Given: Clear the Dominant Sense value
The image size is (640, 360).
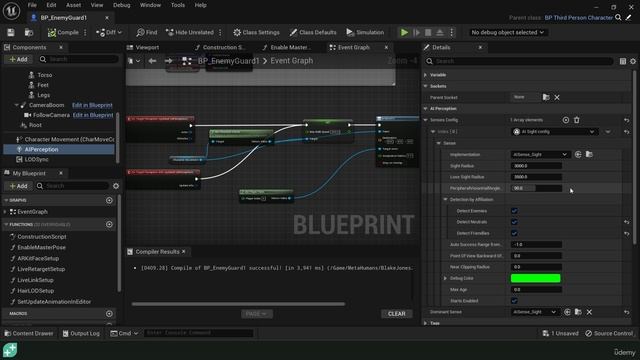Looking at the screenshot, I should click(589, 312).
